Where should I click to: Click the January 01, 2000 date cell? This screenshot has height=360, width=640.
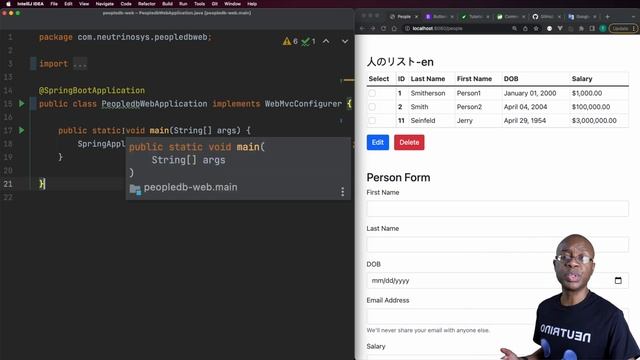click(x=530, y=93)
